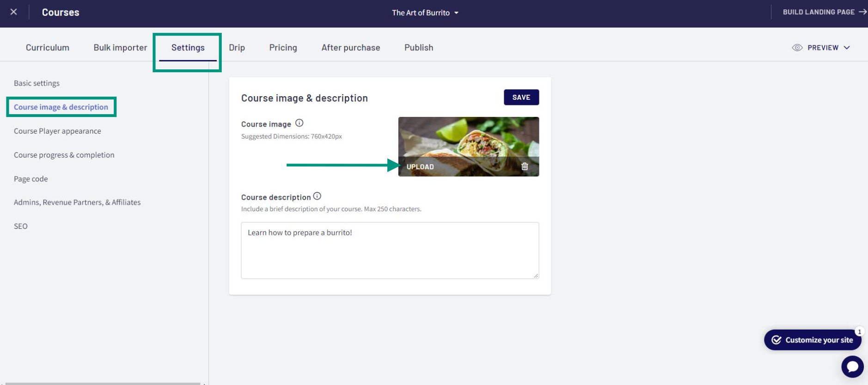
Task: Click the notification badge showing 1
Action: (x=859, y=331)
